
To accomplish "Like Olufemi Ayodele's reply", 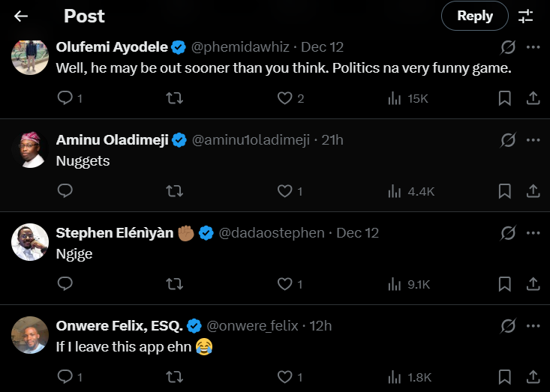I will (x=284, y=98).
